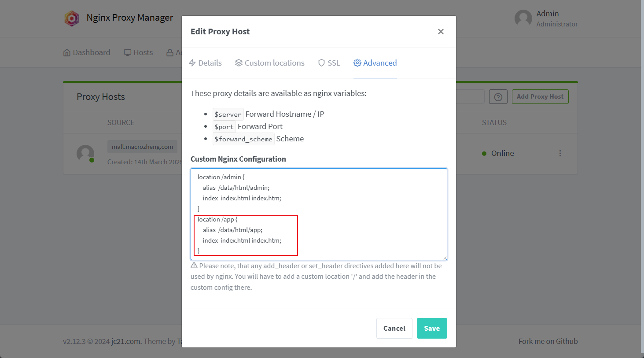This screenshot has height=358, width=644.
Task: Switch to the SSL tab
Action: 329,63
